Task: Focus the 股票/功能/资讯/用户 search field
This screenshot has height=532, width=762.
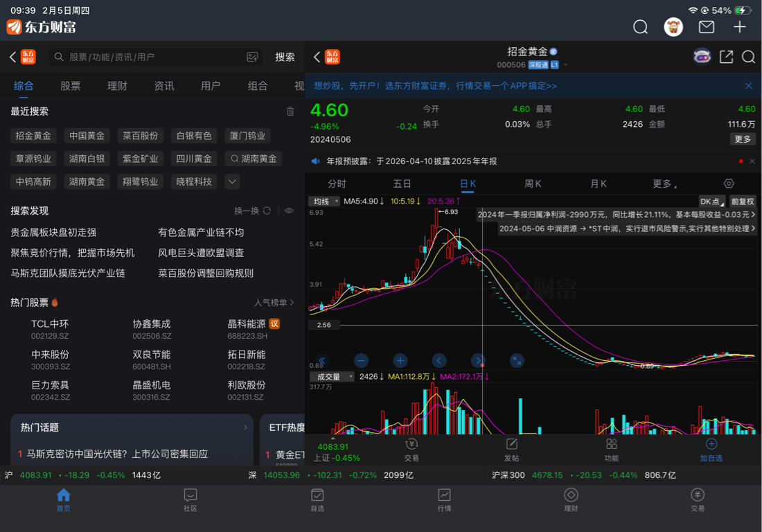Action: [x=155, y=57]
